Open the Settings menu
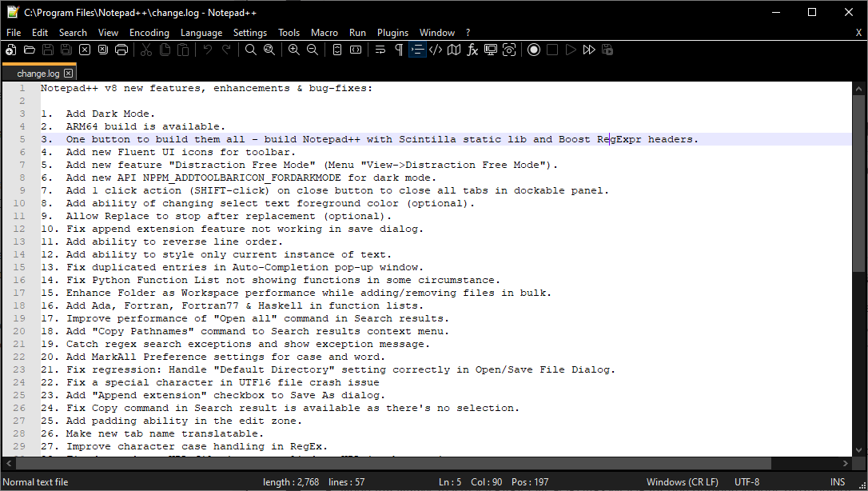 pos(250,33)
